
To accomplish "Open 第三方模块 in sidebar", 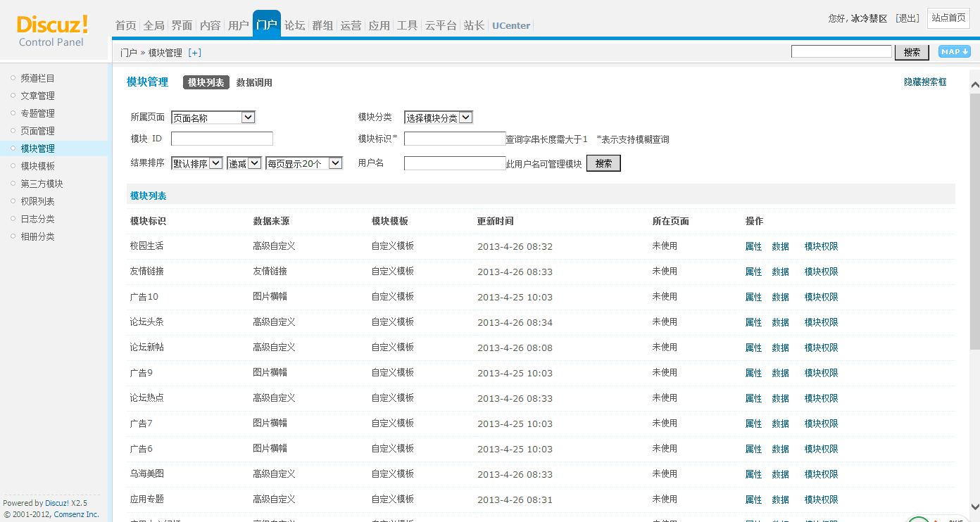I will [x=42, y=184].
